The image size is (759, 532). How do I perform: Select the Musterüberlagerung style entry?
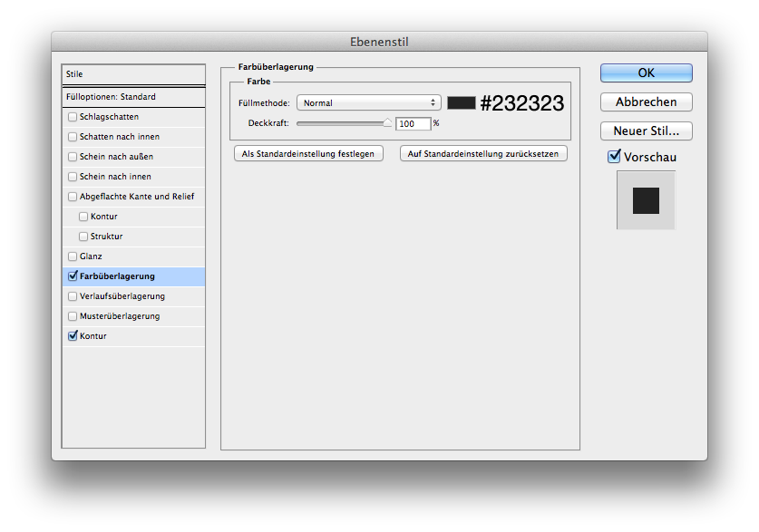[119, 316]
